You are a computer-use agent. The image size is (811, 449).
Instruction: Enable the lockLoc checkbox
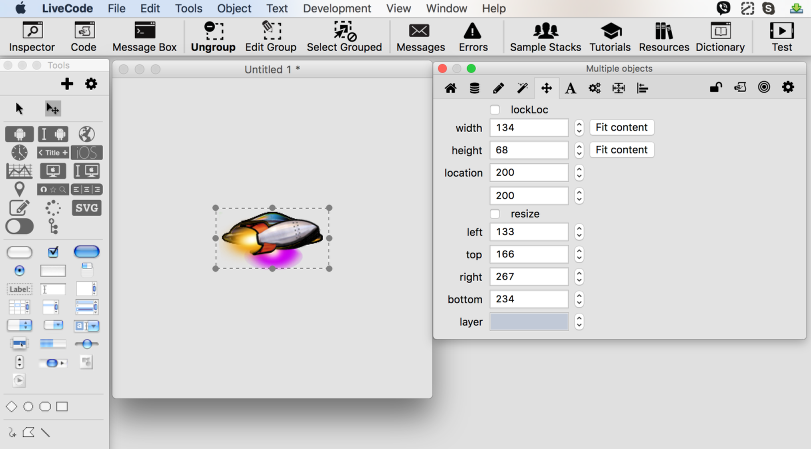[495, 110]
